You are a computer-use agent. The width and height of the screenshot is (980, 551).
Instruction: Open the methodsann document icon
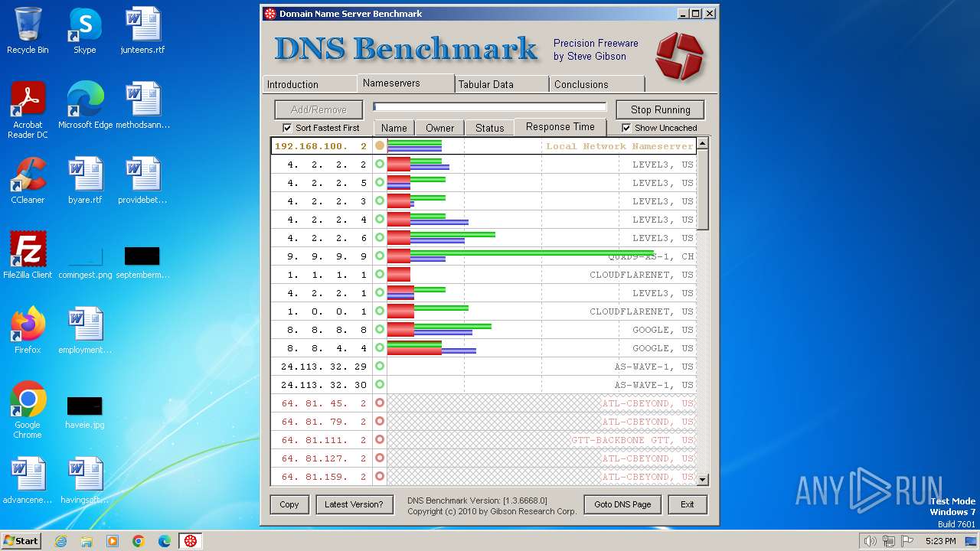[143, 106]
